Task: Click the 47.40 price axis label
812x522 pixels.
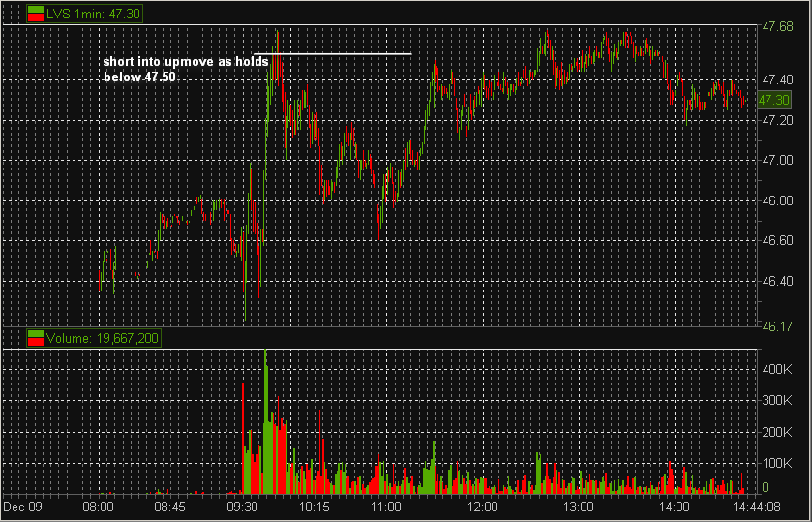Action: pyautogui.click(x=777, y=79)
